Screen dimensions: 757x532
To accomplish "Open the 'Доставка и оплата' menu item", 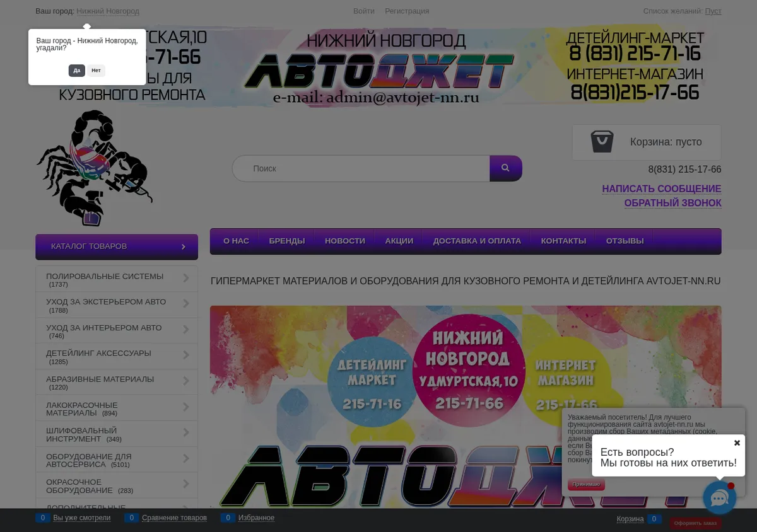I will (477, 241).
